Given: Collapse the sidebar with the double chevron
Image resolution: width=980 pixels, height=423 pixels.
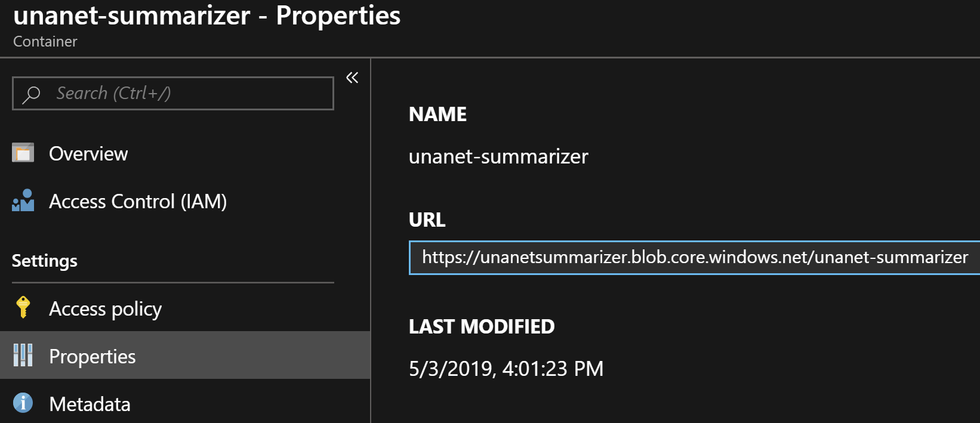Looking at the screenshot, I should pyautogui.click(x=352, y=78).
